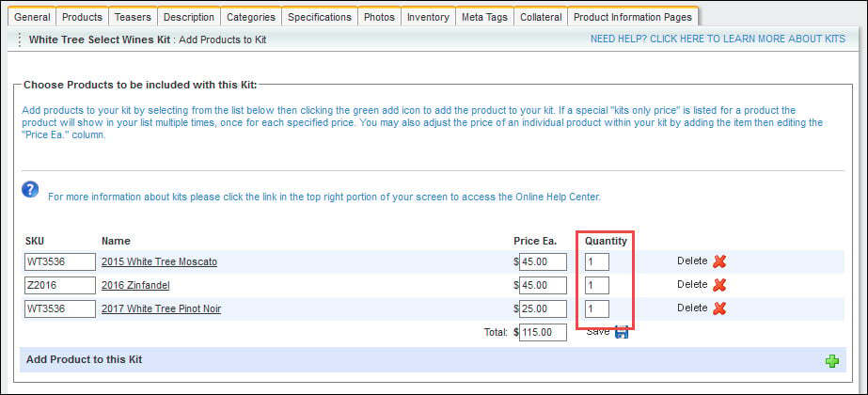Viewport: 868px width, 395px height.
Task: Select the Product Information Pages tab
Action: [633, 17]
